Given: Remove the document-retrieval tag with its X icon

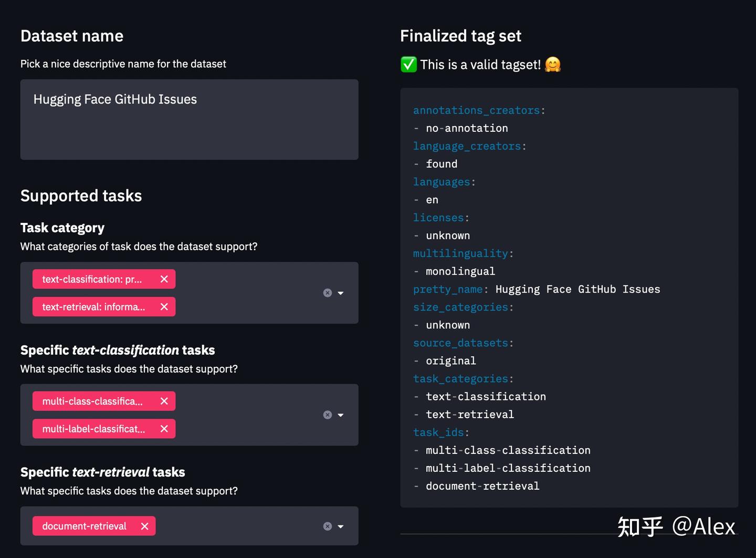Looking at the screenshot, I should coord(144,526).
